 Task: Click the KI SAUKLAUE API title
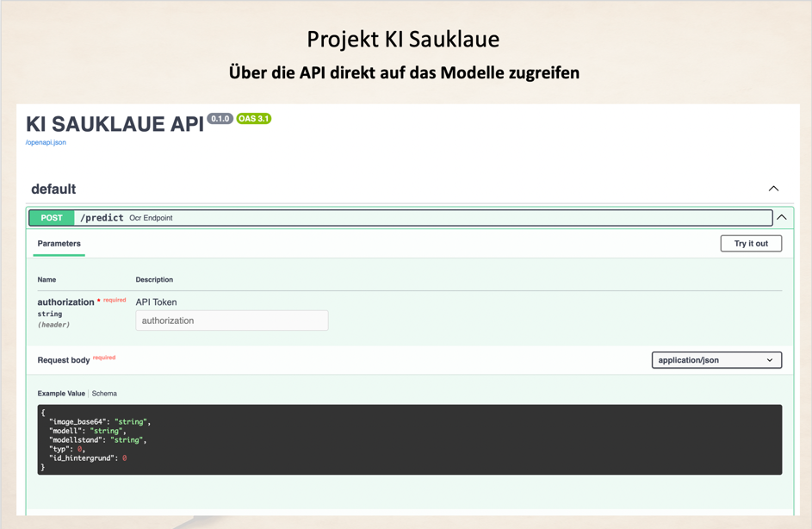click(115, 124)
